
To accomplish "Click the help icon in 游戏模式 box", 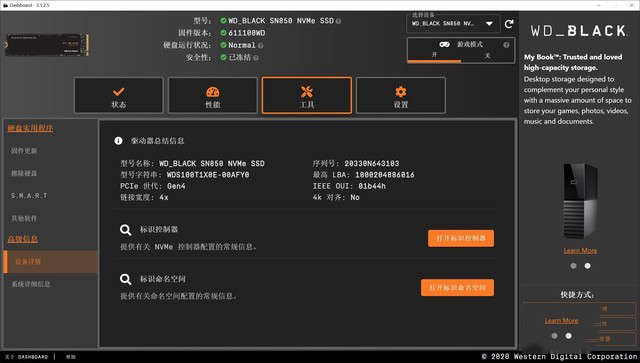I will pyautogui.click(x=506, y=45).
